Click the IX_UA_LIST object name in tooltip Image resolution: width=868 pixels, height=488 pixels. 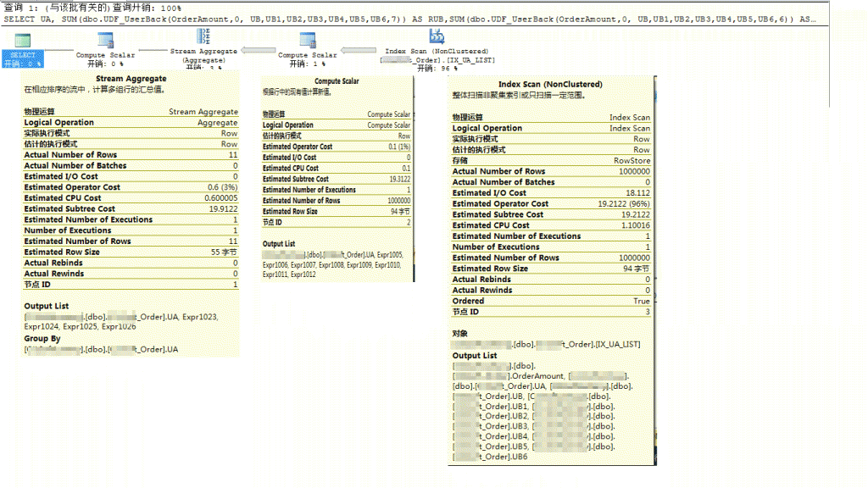pyautogui.click(x=618, y=344)
